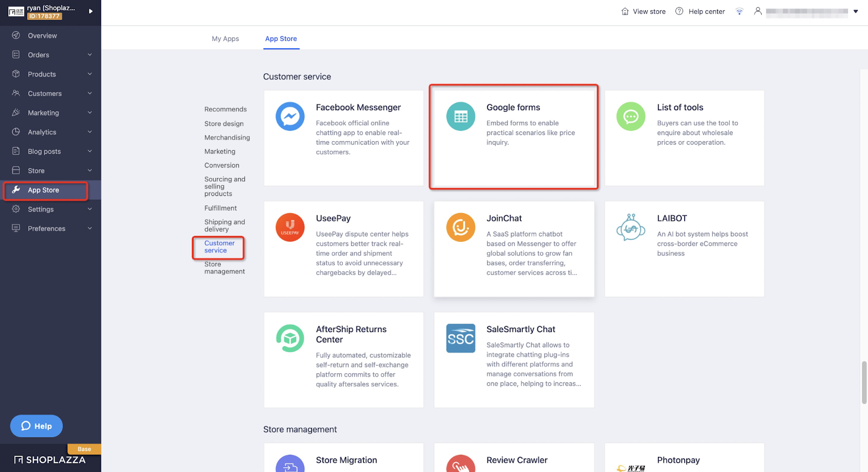The width and height of the screenshot is (868, 472).
Task: Click the user account avatar icon
Action: point(758,11)
